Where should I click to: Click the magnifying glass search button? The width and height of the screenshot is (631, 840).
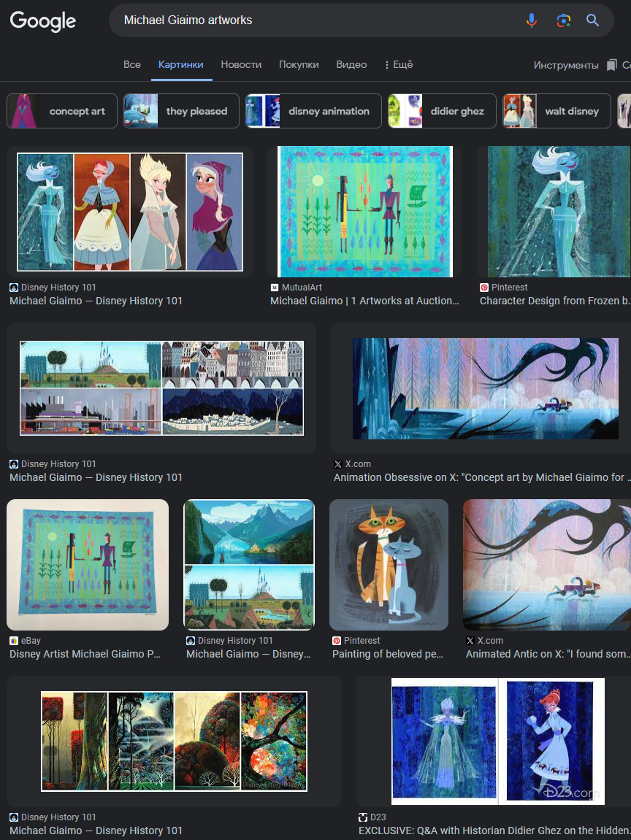[x=592, y=20]
